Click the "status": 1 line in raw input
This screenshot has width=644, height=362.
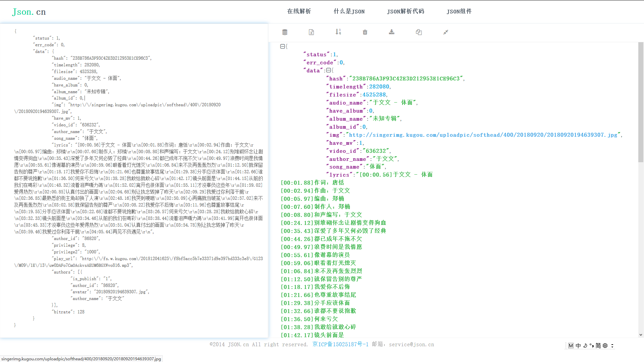pos(46,38)
